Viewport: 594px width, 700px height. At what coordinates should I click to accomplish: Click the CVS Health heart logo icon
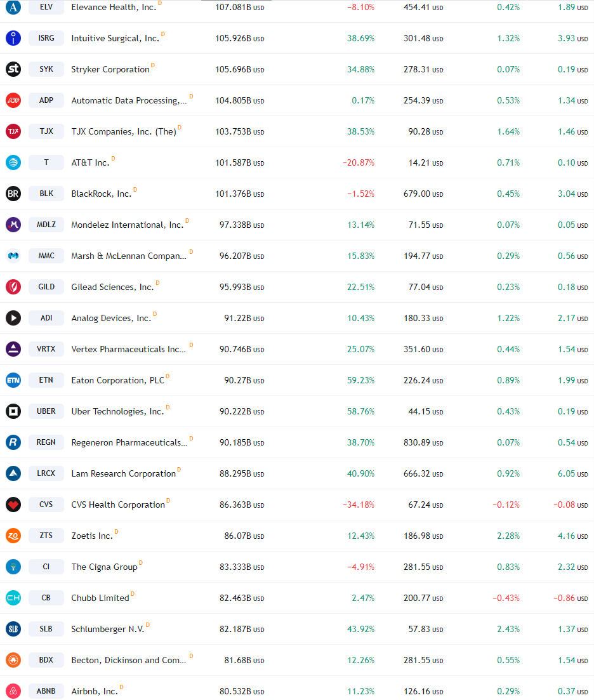point(13,505)
